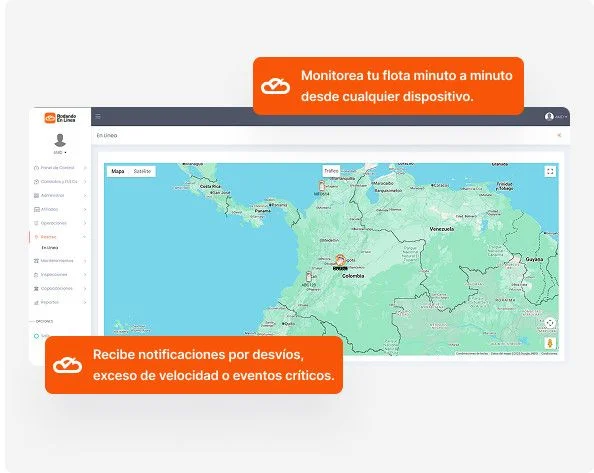Open the AMD user dropdown in sidebar
This screenshot has width=594, height=473.
tap(60, 153)
